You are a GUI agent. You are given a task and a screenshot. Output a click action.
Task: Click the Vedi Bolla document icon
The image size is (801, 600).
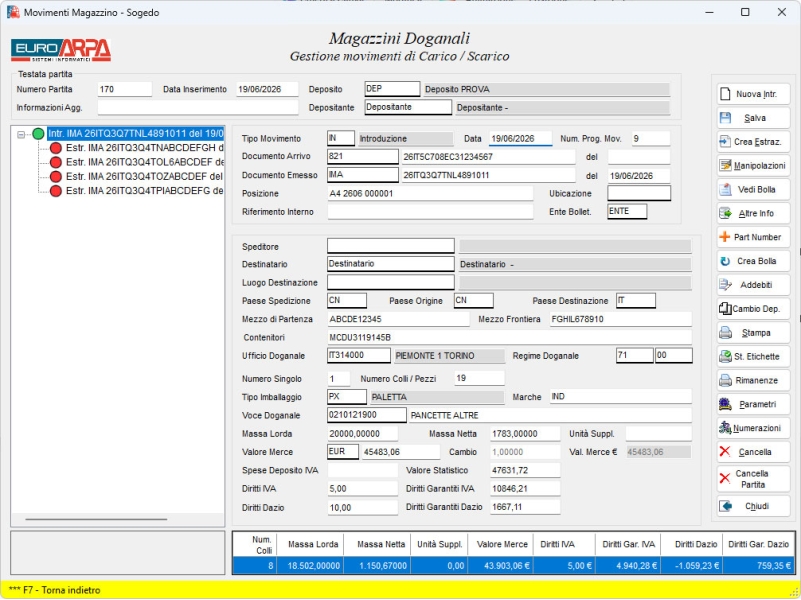point(725,189)
